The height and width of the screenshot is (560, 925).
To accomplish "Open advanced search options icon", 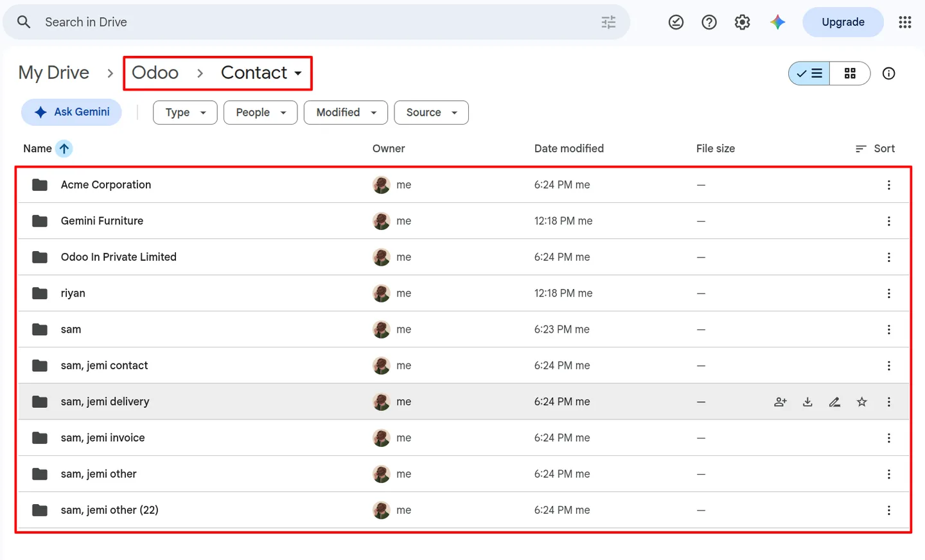I will tap(608, 22).
